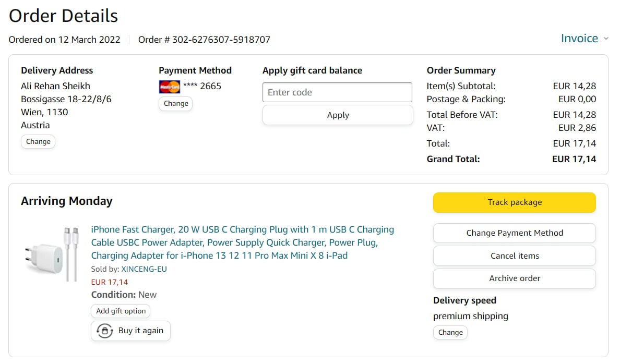This screenshot has height=364, width=632.
Task: Click Add gift option button
Action: pyautogui.click(x=121, y=311)
